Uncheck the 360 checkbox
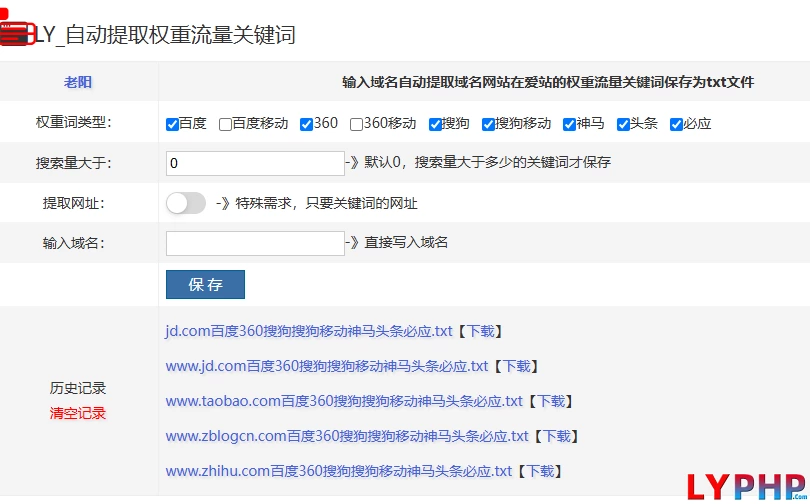 click(306, 124)
